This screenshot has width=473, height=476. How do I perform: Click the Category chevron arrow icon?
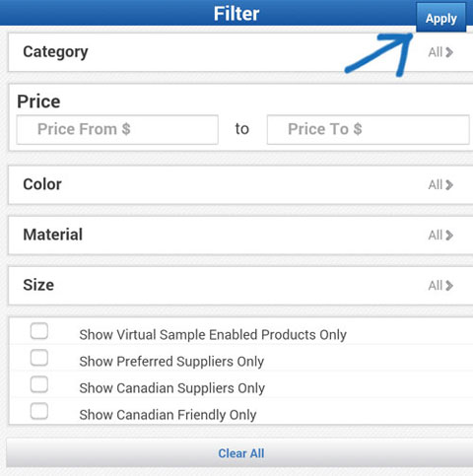449,52
